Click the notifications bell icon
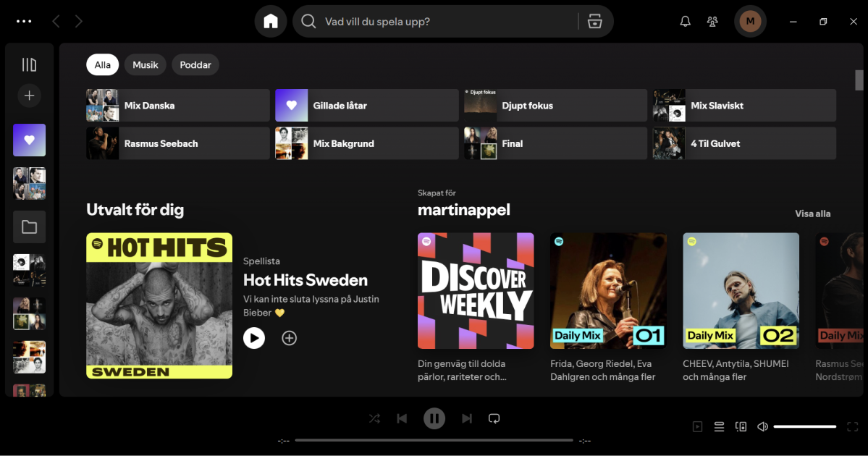 coord(684,21)
